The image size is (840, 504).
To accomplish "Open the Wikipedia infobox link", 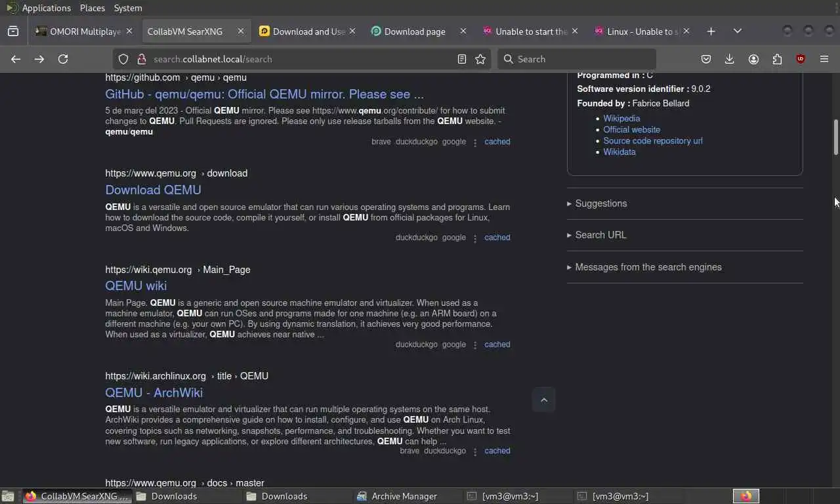I will click(621, 119).
